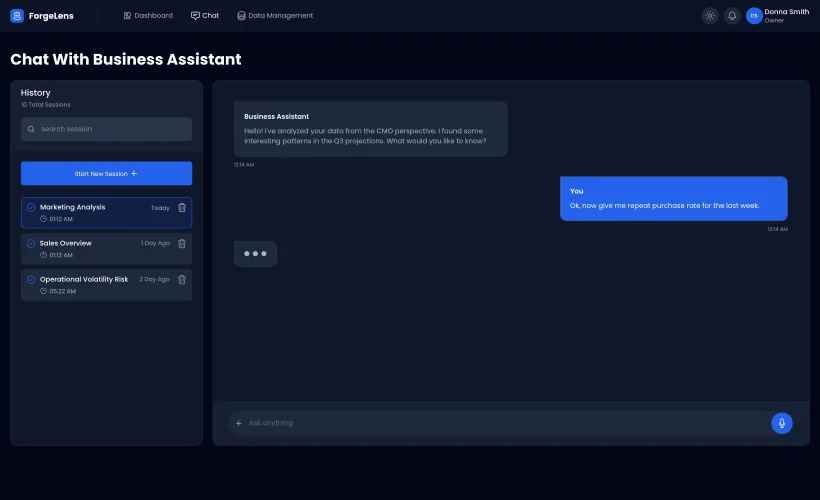Focus the search session field

pos(106,129)
